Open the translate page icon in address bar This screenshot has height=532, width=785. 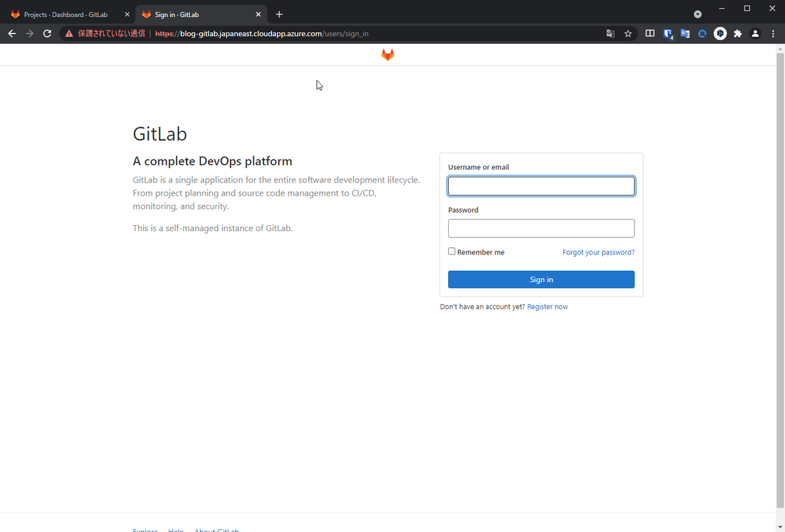610,33
